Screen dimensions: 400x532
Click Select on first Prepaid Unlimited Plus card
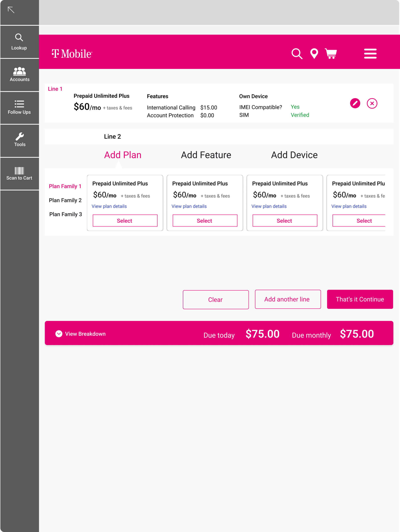pos(125,220)
